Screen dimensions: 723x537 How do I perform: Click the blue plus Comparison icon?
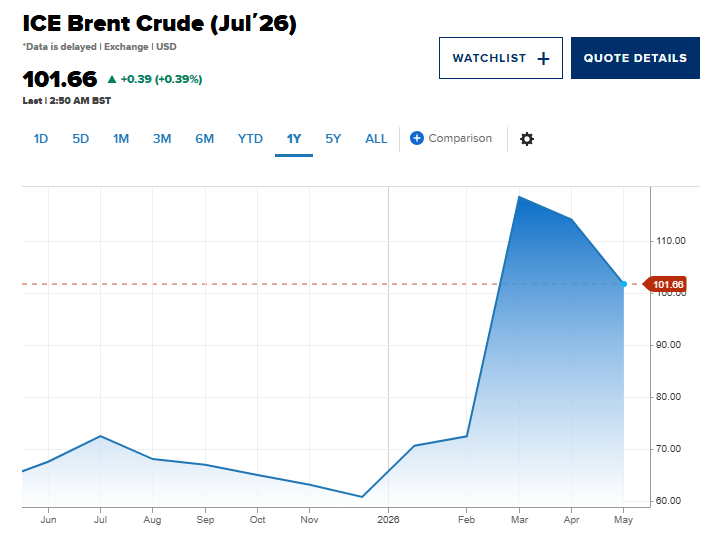click(x=416, y=138)
